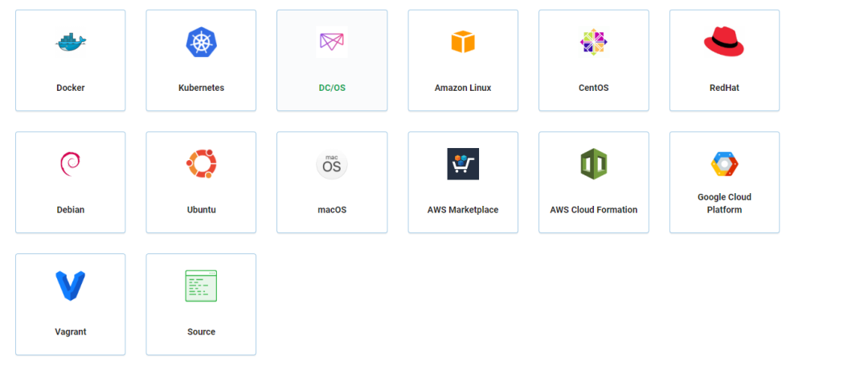Image resolution: width=868 pixels, height=366 pixels.
Task: Click the Kubernetes label text
Action: pyautogui.click(x=201, y=88)
